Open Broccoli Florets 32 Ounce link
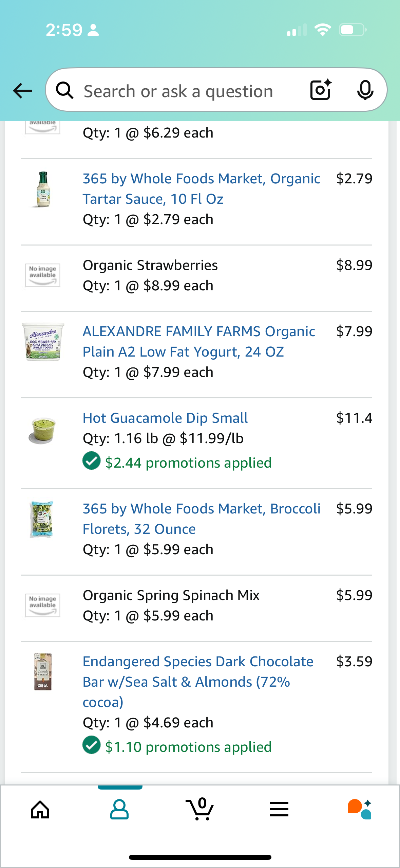Viewport: 400px width, 868px height. click(201, 519)
